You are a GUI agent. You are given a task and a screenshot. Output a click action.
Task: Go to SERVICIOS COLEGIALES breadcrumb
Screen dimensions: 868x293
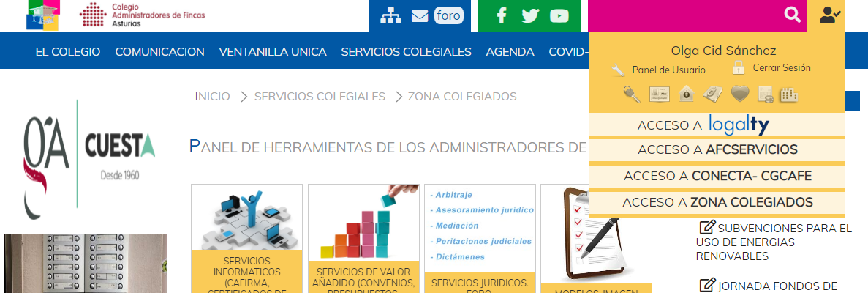[320, 97]
